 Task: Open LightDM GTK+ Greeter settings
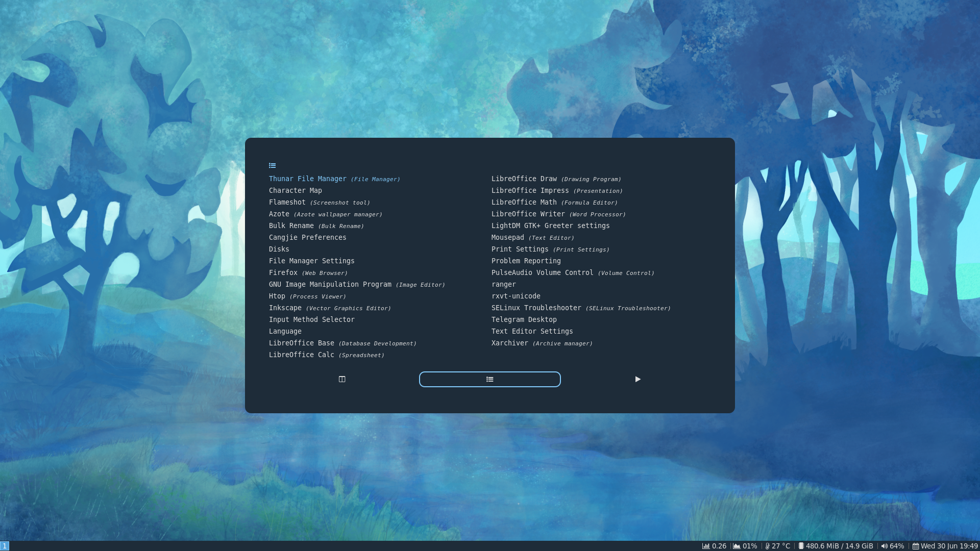(x=551, y=226)
